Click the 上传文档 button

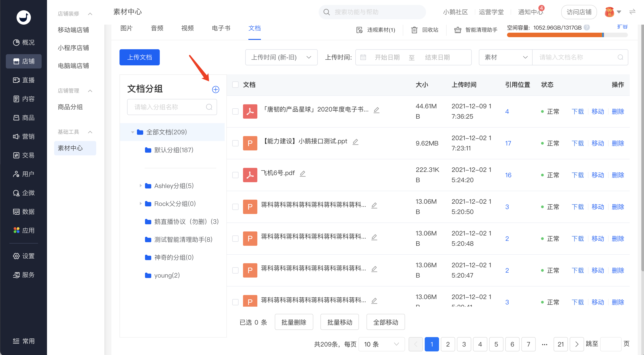click(x=139, y=57)
